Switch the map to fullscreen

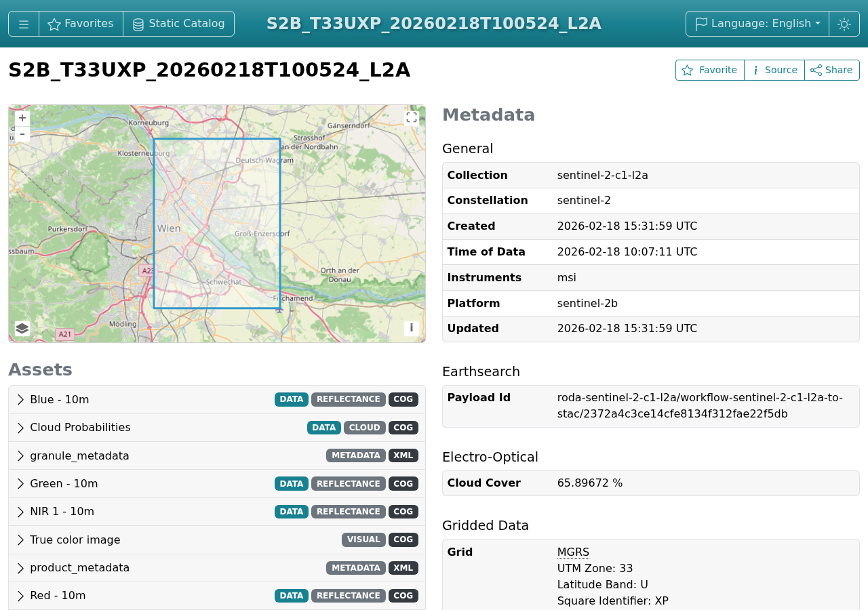[412, 118]
